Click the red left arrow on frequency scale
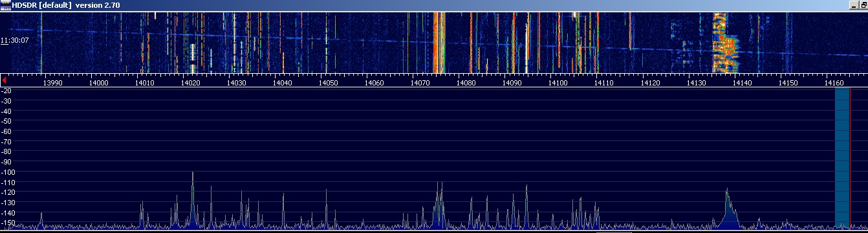The image size is (868, 233). click(5, 80)
